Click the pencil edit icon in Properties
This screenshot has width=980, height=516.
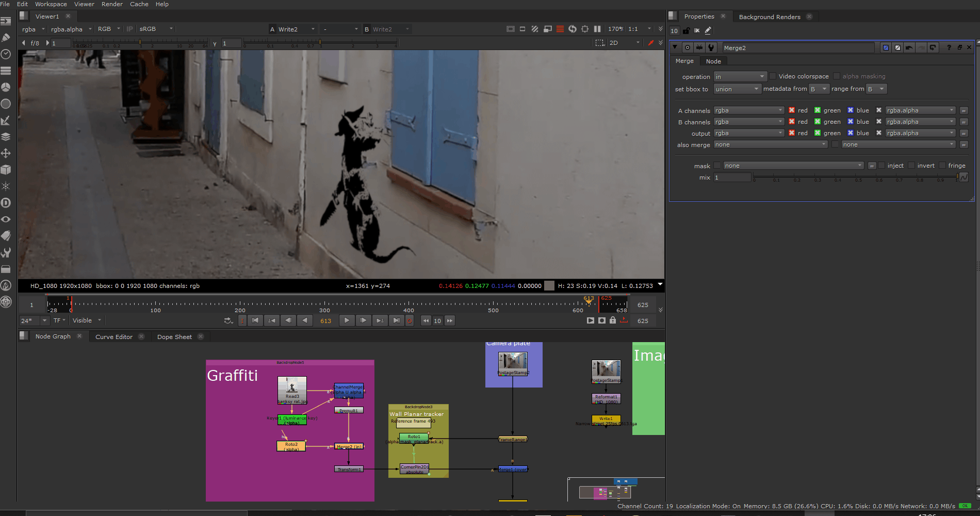click(x=708, y=30)
